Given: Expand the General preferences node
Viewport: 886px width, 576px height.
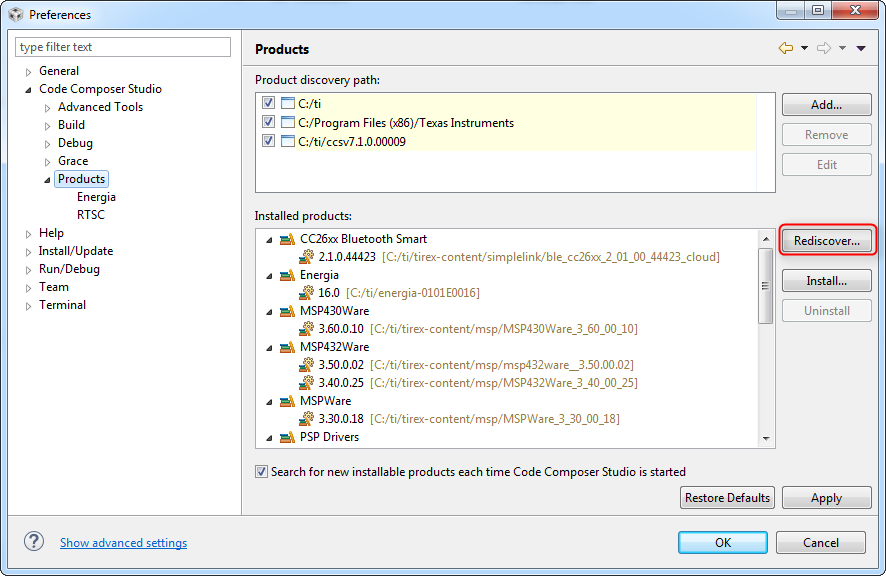Looking at the screenshot, I should pos(28,72).
